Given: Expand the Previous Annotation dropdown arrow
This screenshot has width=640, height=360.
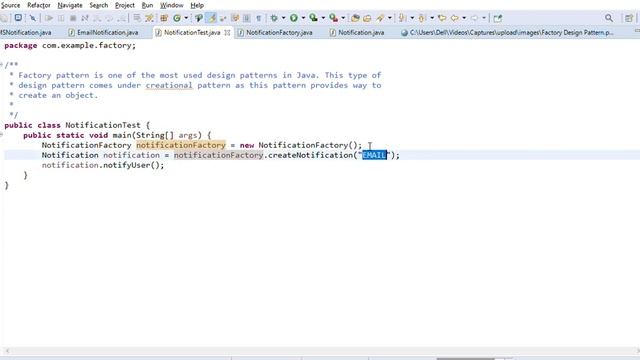Looking at the screenshot, I should point(432,18).
